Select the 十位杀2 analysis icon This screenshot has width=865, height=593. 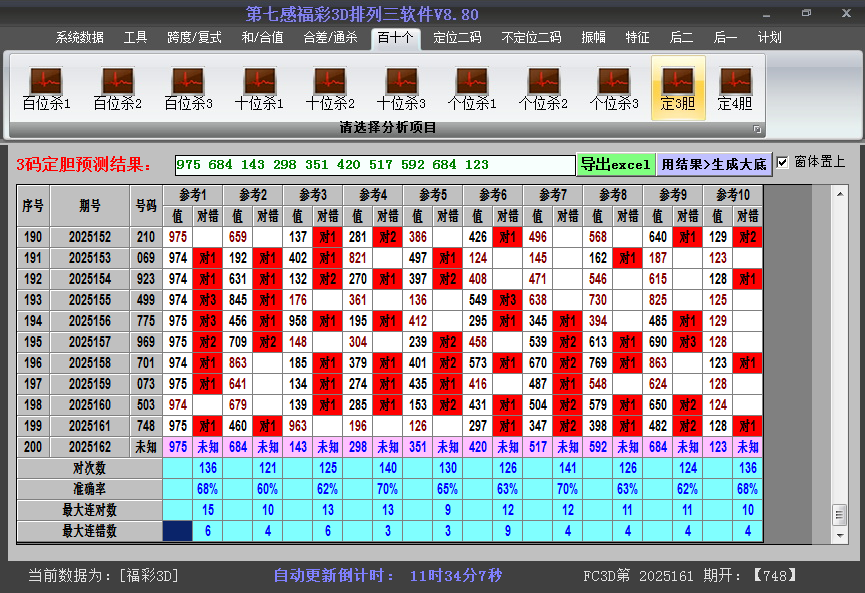click(x=330, y=88)
